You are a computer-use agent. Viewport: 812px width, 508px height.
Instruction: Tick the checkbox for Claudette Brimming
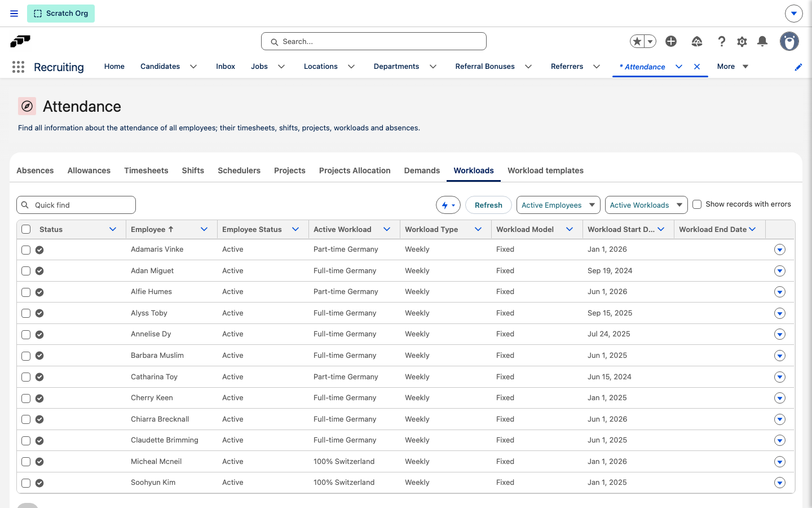pos(26,441)
